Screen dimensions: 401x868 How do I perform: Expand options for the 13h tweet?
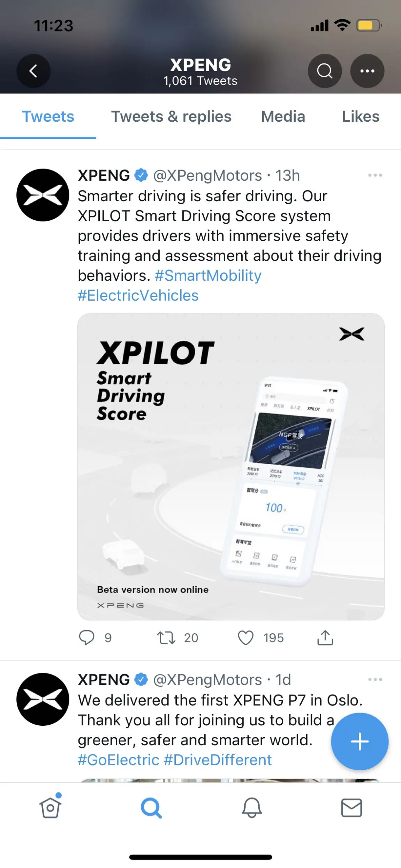375,175
